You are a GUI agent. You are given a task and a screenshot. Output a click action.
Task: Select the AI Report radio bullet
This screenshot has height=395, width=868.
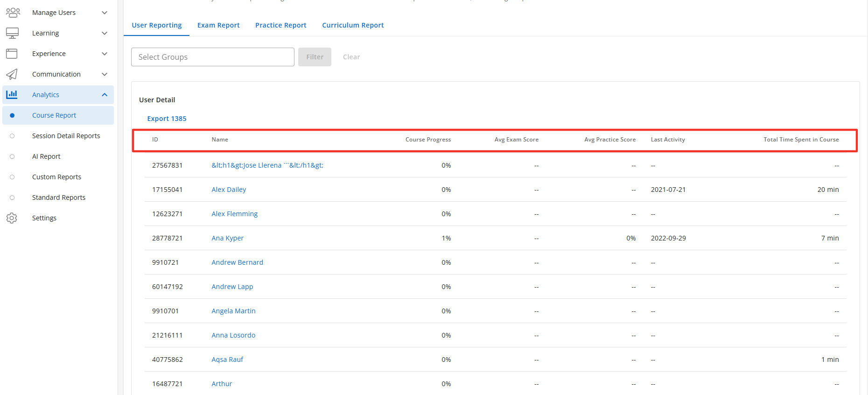click(x=12, y=156)
